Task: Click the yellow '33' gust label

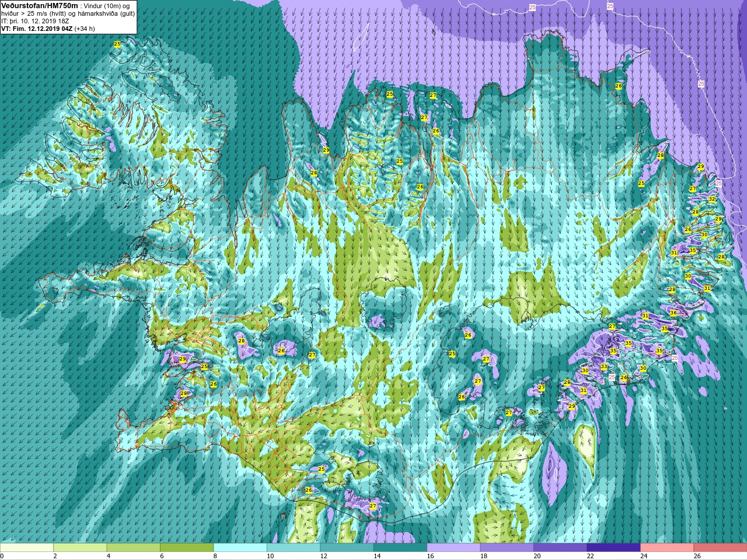Action: tap(604, 367)
